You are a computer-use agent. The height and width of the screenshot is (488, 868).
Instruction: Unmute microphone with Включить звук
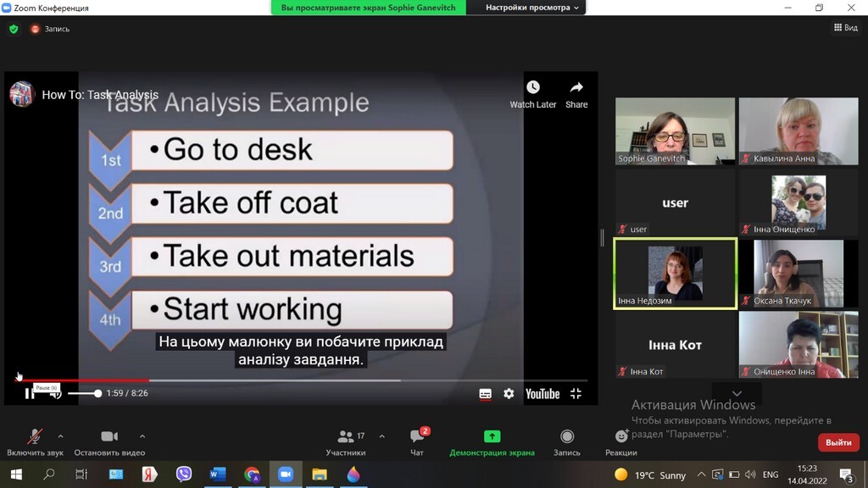[x=35, y=442]
